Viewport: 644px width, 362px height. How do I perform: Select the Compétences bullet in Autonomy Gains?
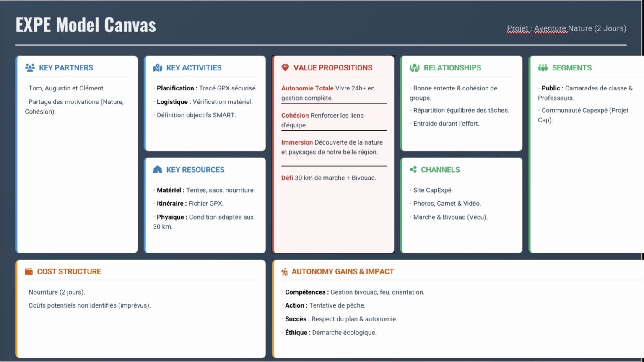click(x=353, y=292)
